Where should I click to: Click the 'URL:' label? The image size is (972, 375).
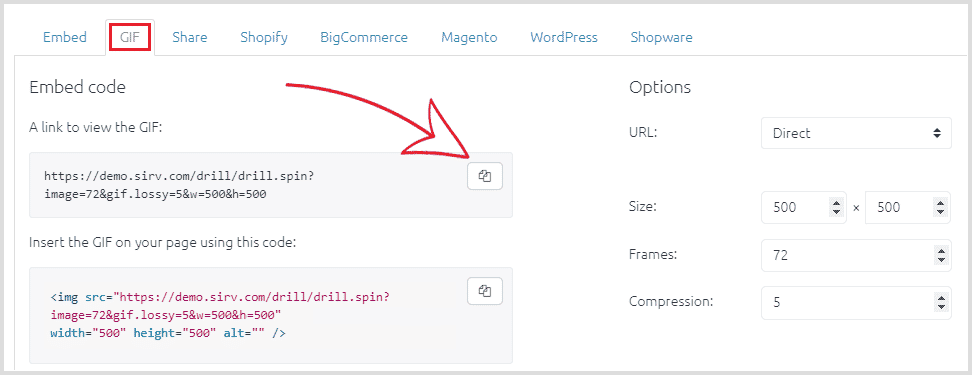643,133
